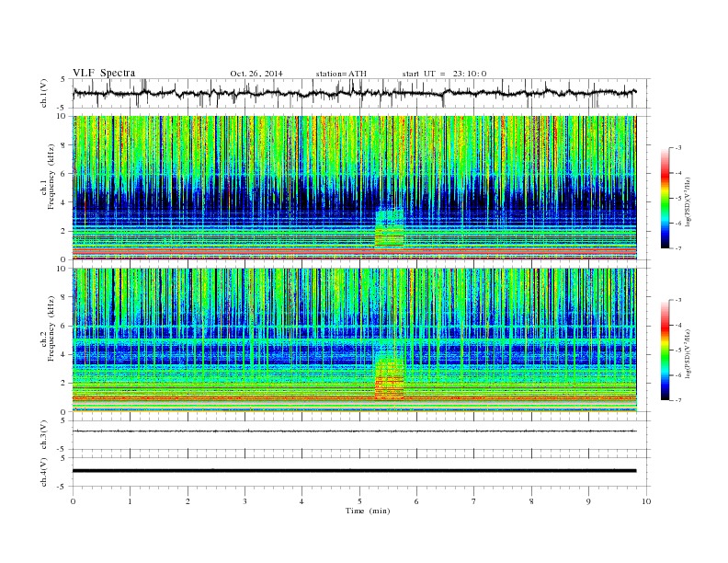Screen dimensions: 728x563
Task: Click the "5" tick on the time axis
Action: (359, 501)
